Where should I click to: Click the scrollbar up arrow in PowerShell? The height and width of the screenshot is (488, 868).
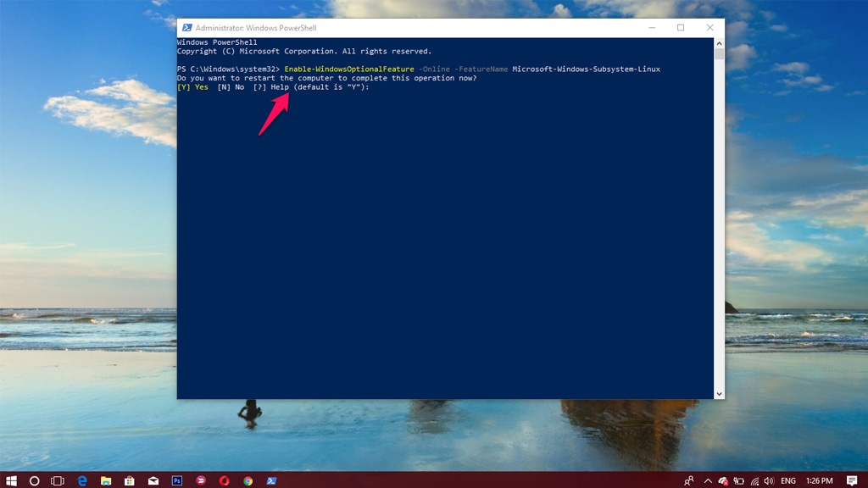[719, 43]
